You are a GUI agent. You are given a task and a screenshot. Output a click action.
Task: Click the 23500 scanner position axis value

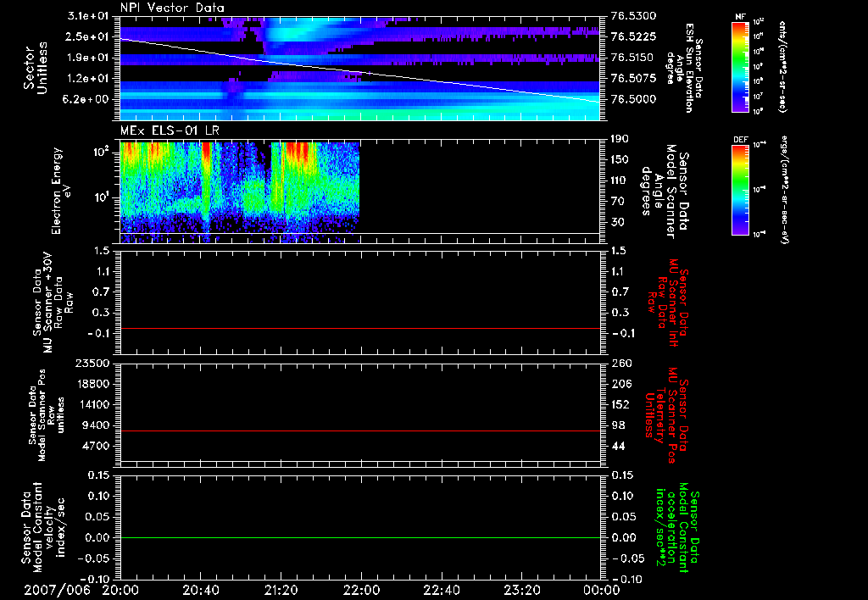click(91, 363)
